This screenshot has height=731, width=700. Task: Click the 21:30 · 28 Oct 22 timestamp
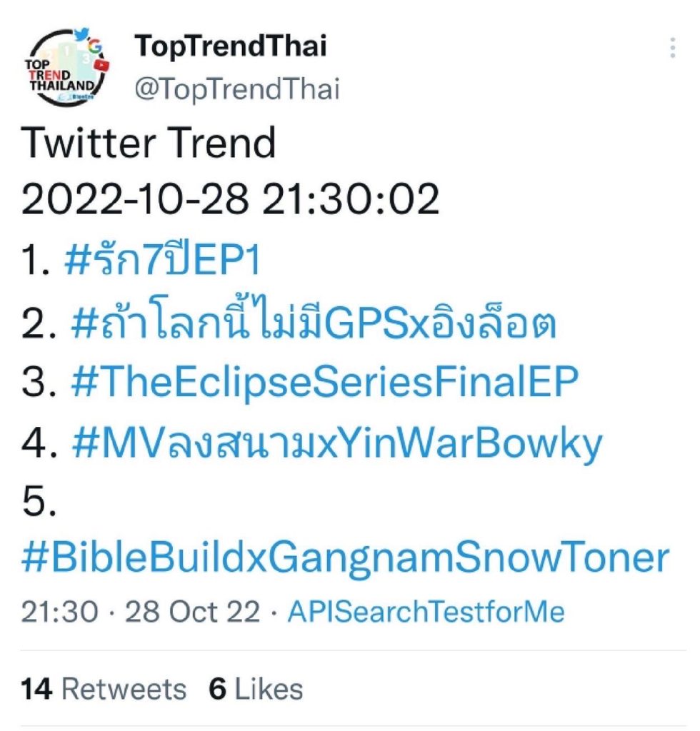(140, 612)
